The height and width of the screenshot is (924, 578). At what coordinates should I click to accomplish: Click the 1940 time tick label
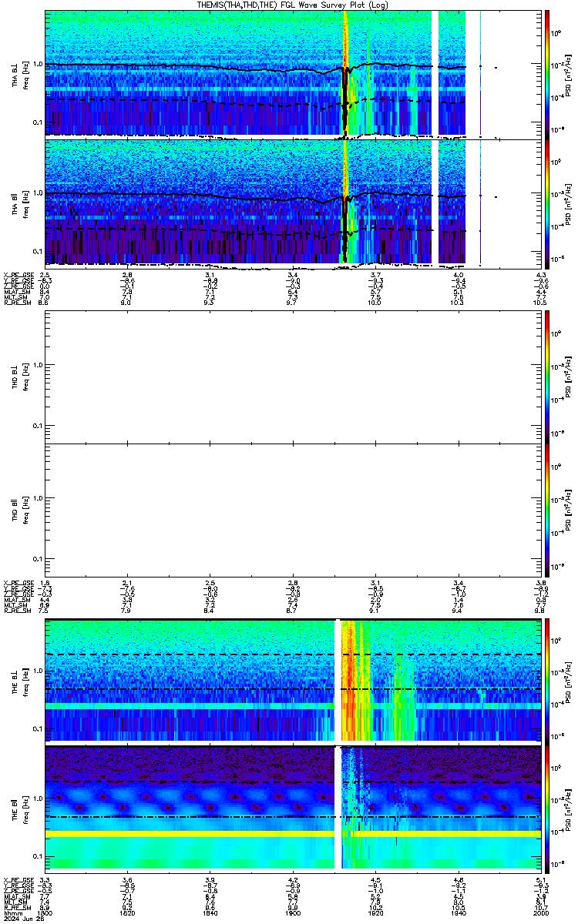459,912
